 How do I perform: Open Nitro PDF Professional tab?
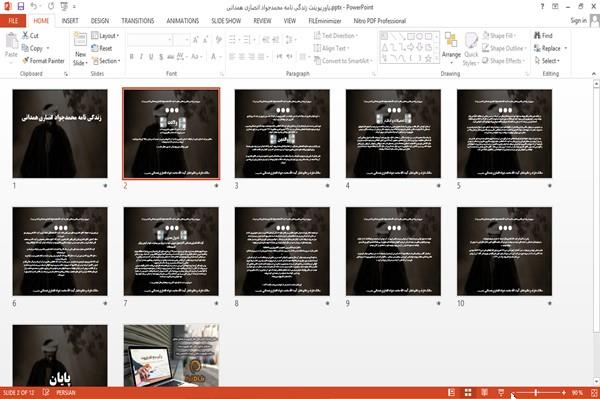point(380,21)
